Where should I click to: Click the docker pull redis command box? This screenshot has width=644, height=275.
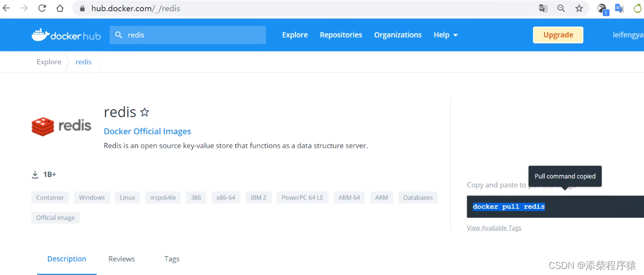tap(555, 207)
